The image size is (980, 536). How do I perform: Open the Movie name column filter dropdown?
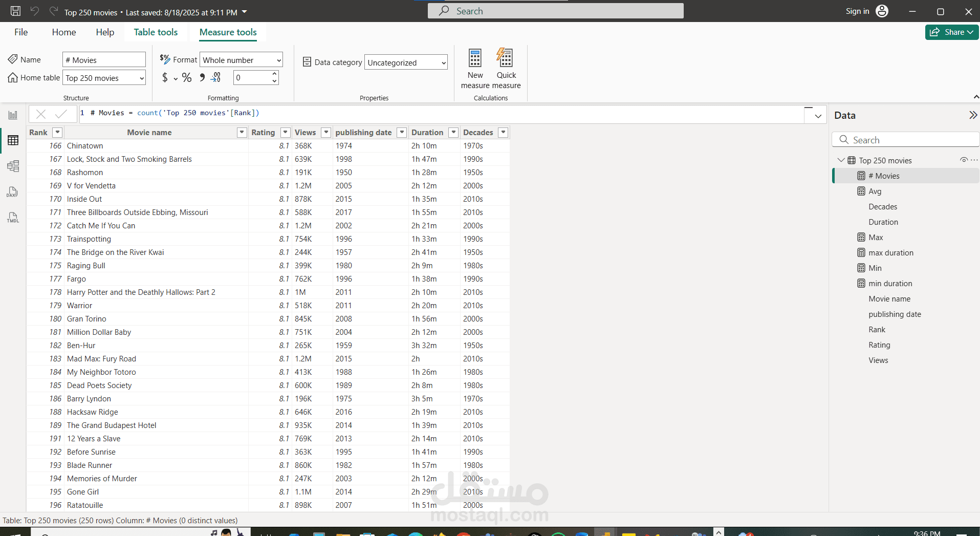[x=242, y=133]
